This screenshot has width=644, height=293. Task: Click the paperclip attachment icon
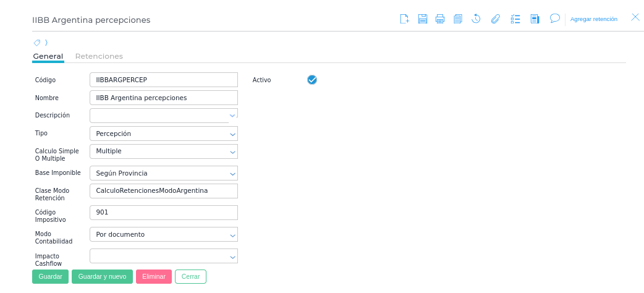point(495,19)
